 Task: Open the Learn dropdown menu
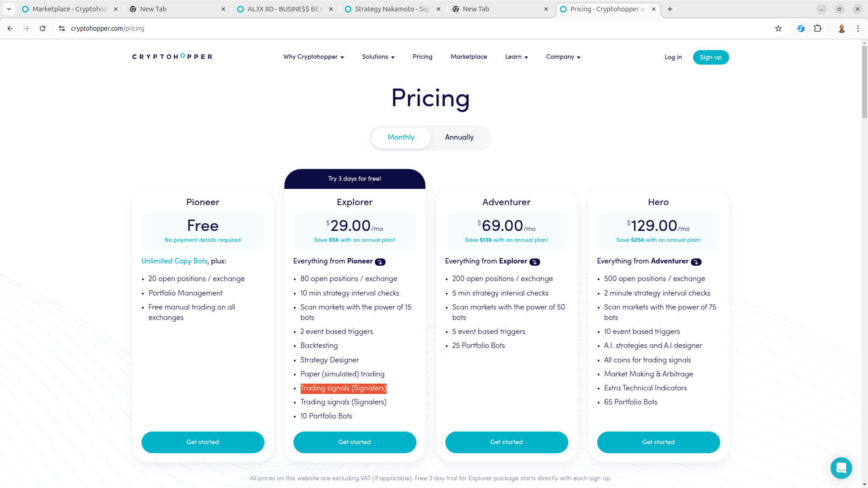pos(517,57)
